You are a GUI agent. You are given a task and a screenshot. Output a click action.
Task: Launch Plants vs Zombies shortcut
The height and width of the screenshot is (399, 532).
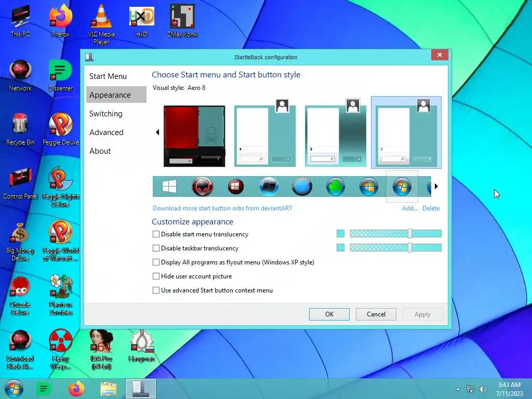61,295
